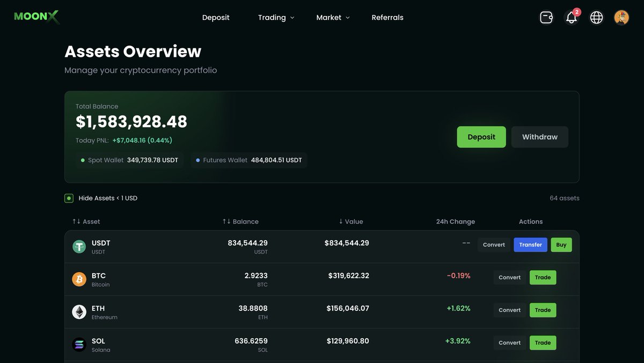Trade ETH asset

pos(543,310)
